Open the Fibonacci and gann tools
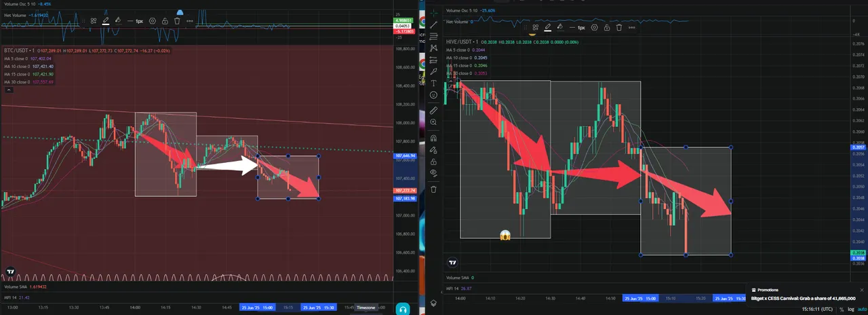The height and width of the screenshot is (315, 868). (x=433, y=36)
